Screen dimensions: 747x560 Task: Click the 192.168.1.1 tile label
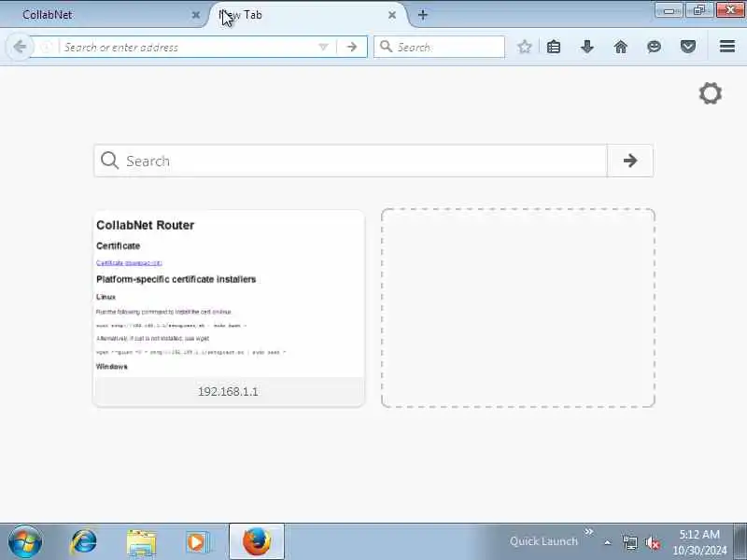(x=228, y=391)
